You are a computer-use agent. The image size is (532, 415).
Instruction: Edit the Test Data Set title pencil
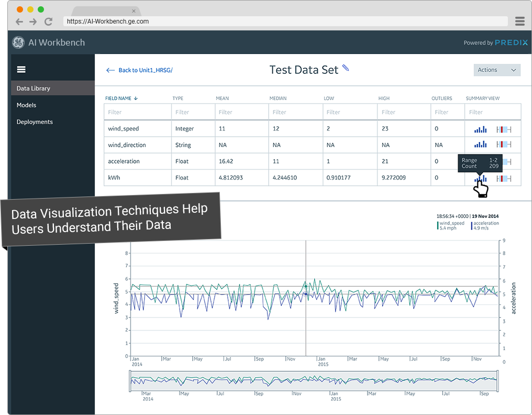[x=346, y=68]
